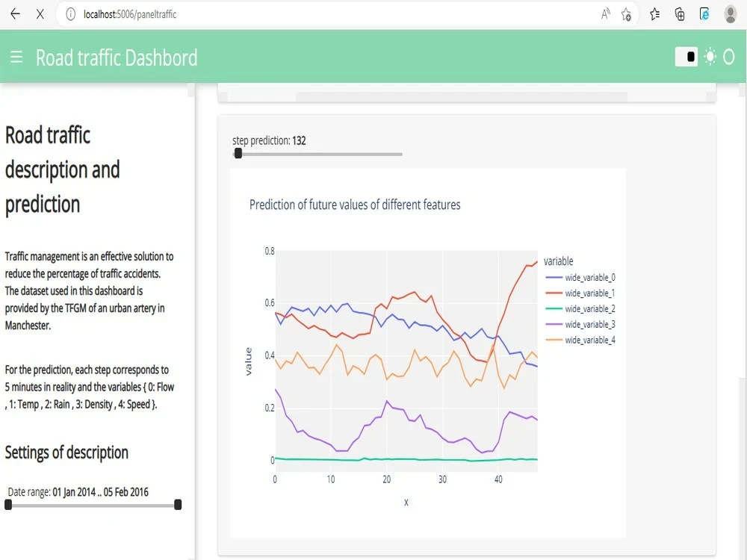Click the back navigation arrow

pyautogui.click(x=14, y=13)
